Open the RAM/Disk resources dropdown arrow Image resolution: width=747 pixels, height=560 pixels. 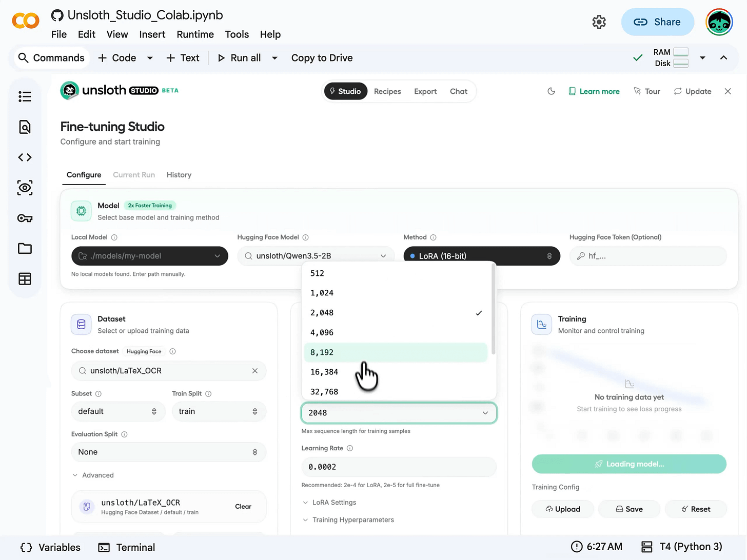pyautogui.click(x=702, y=58)
